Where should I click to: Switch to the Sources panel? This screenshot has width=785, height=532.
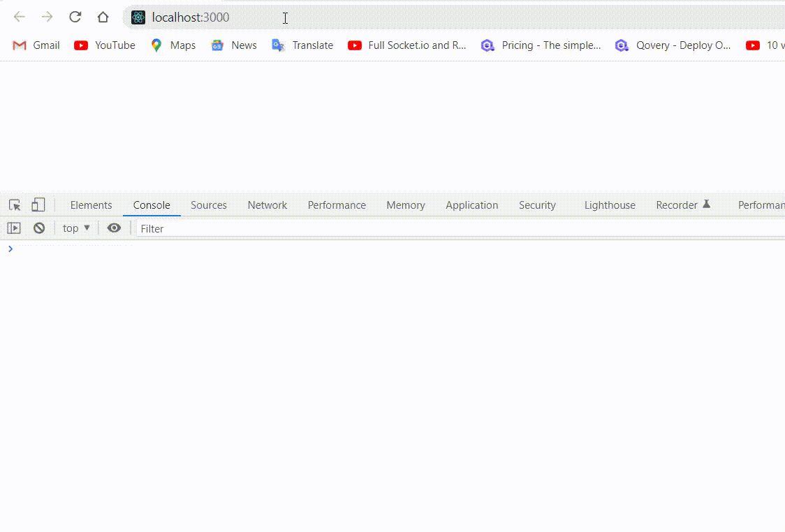[209, 205]
